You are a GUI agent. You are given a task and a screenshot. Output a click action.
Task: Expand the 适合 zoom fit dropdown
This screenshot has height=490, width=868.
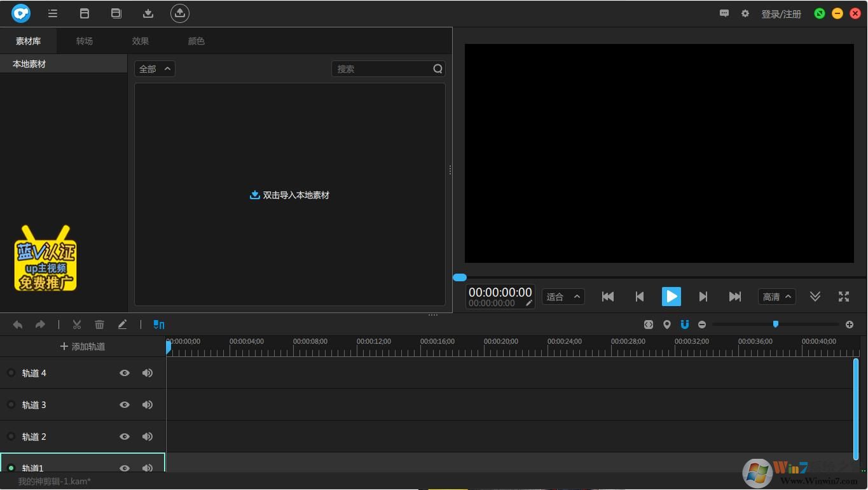(563, 297)
